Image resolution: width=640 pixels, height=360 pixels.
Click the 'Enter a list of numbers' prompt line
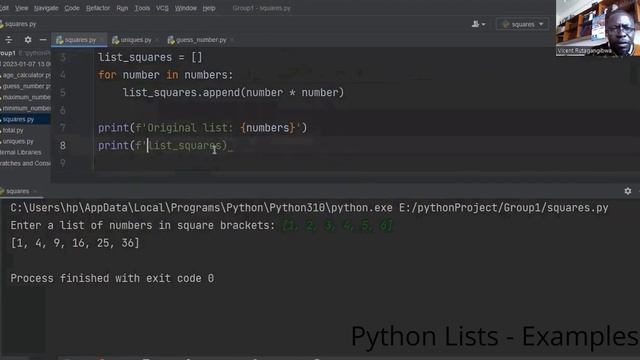[143, 225]
